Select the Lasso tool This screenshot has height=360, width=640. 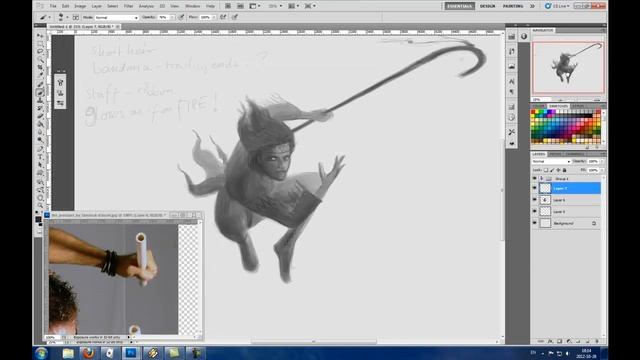[40, 52]
